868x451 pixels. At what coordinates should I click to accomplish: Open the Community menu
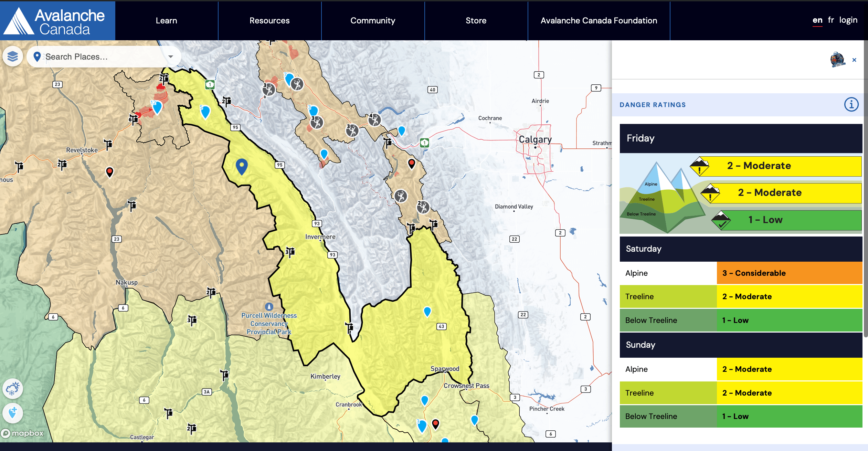pyautogui.click(x=373, y=21)
